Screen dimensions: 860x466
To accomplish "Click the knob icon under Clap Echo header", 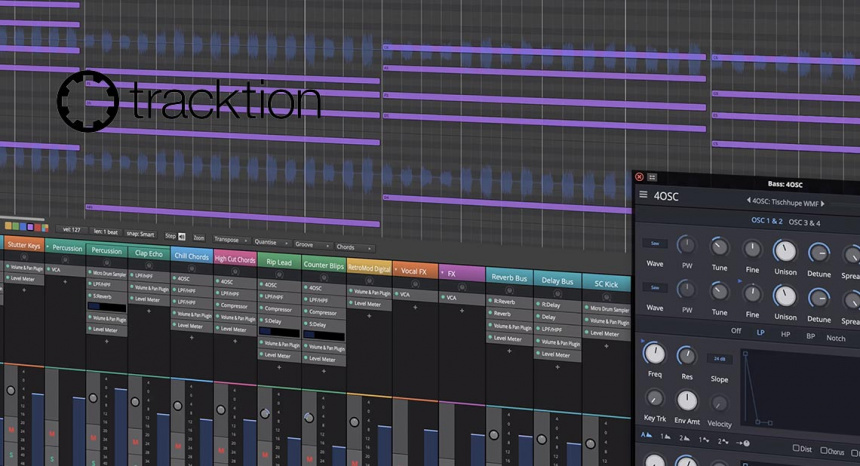I will click(x=149, y=265).
